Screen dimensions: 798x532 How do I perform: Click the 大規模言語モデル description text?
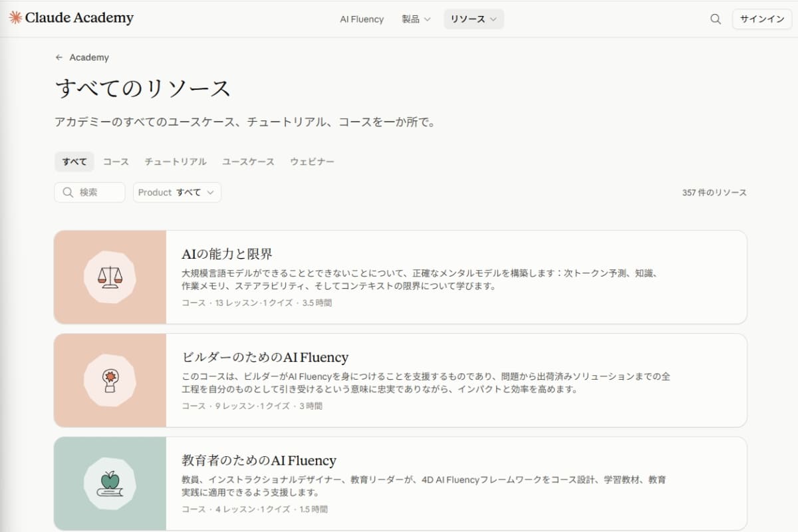tap(420, 280)
